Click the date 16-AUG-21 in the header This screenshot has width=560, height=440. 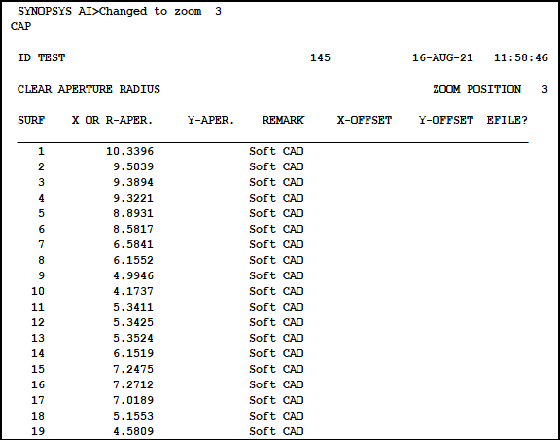442,58
